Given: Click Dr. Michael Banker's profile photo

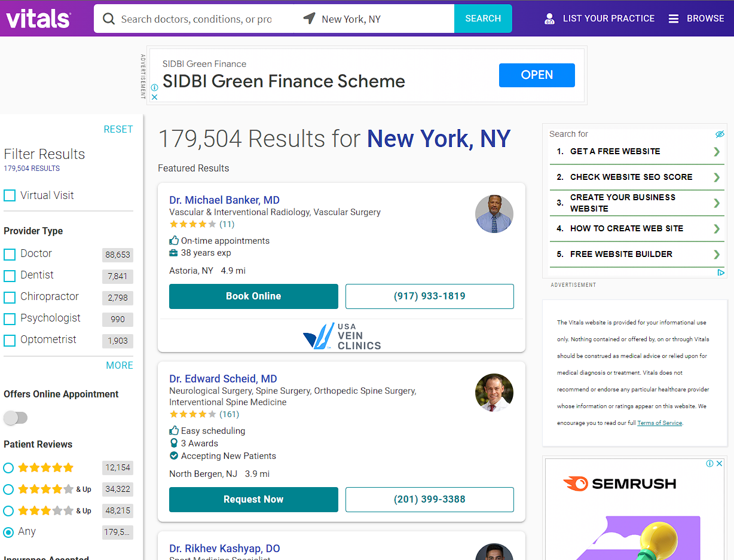Looking at the screenshot, I should (x=494, y=214).
